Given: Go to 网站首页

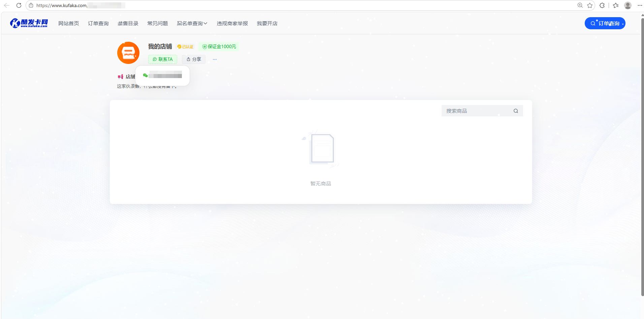Looking at the screenshot, I should pyautogui.click(x=69, y=23).
